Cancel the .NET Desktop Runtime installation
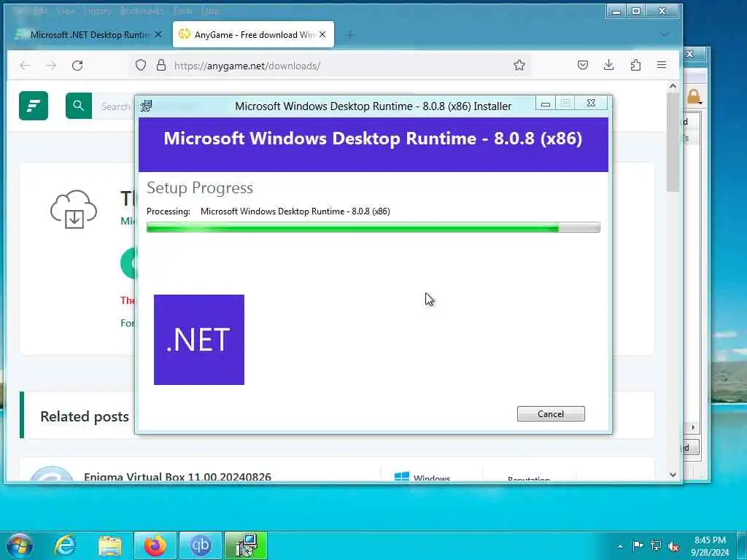Screen dimensions: 747x560 [x=551, y=414]
